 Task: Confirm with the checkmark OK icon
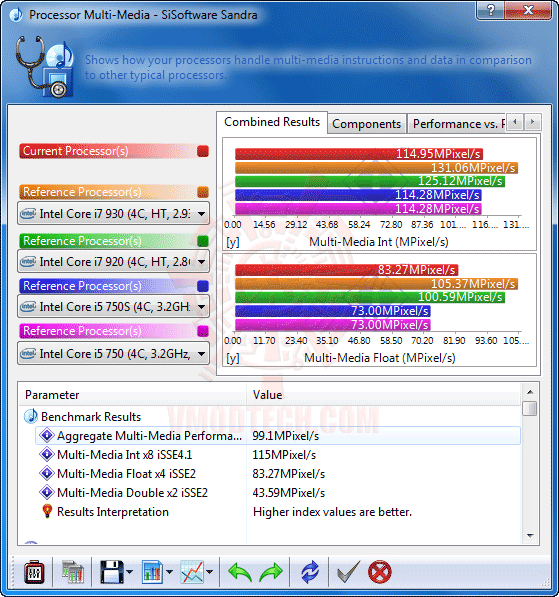(348, 572)
